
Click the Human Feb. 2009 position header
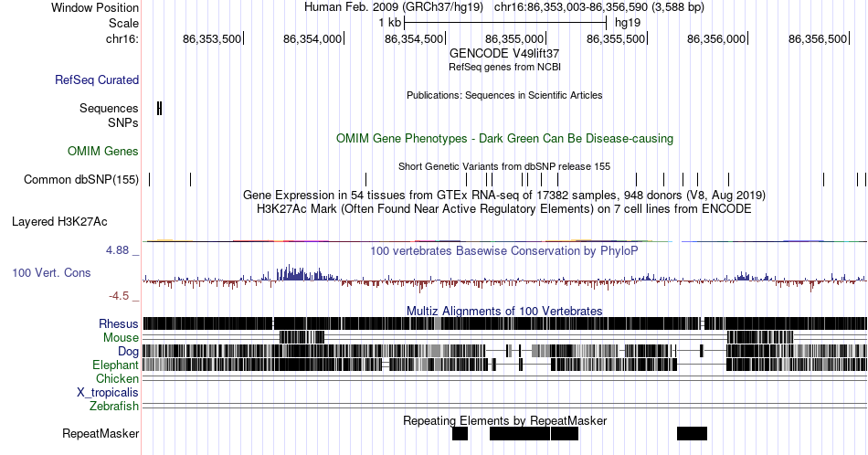click(504, 7)
